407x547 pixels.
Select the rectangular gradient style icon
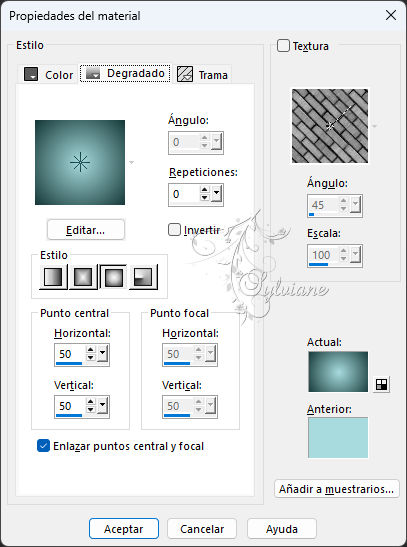[x=83, y=277]
